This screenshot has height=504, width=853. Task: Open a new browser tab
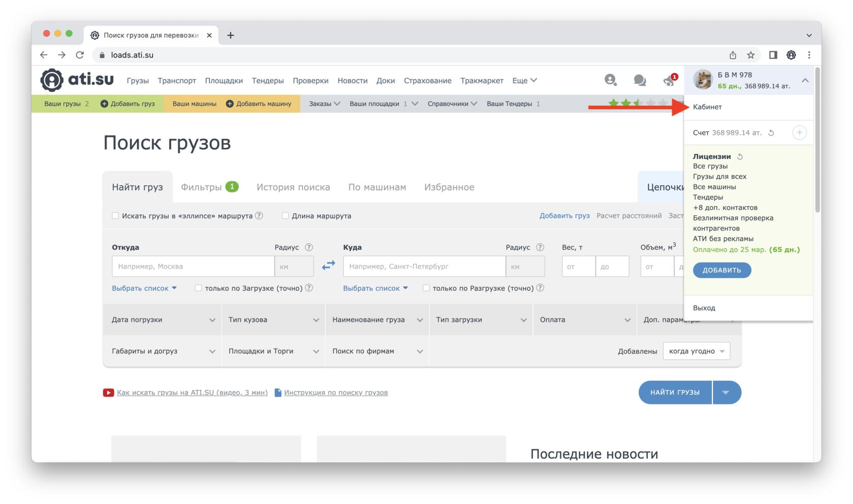231,35
